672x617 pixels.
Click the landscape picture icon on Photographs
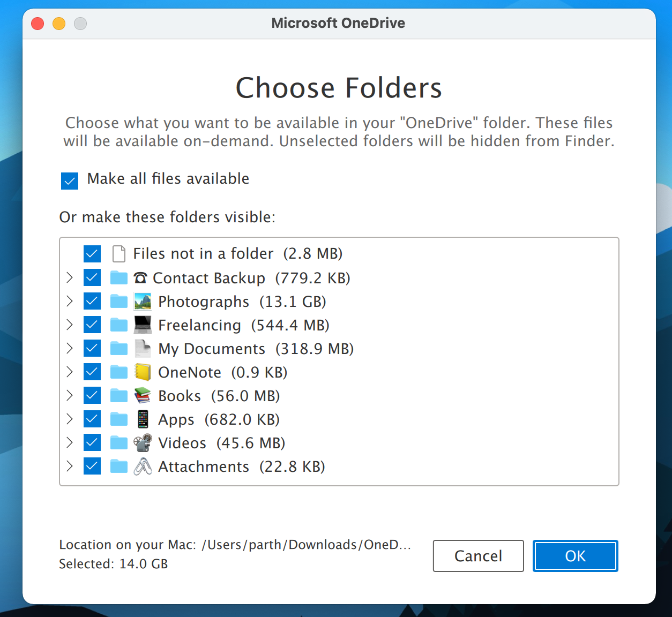143,302
